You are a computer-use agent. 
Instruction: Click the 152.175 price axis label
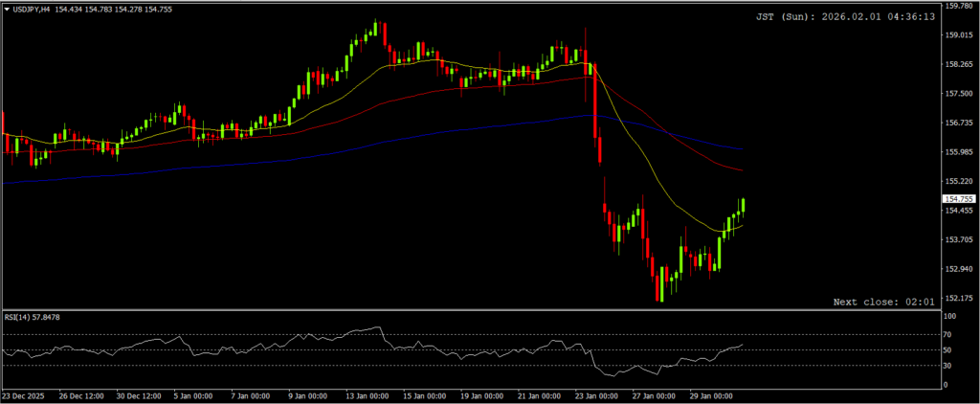click(x=958, y=298)
